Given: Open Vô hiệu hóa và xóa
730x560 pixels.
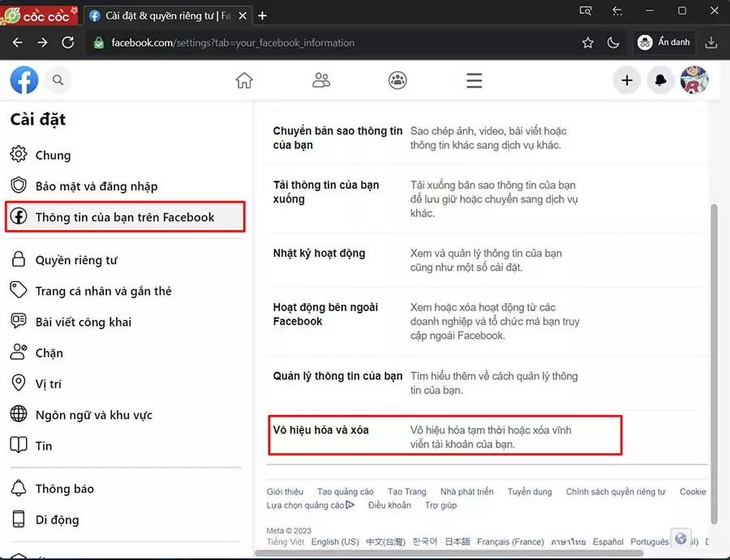Looking at the screenshot, I should click(x=445, y=435).
